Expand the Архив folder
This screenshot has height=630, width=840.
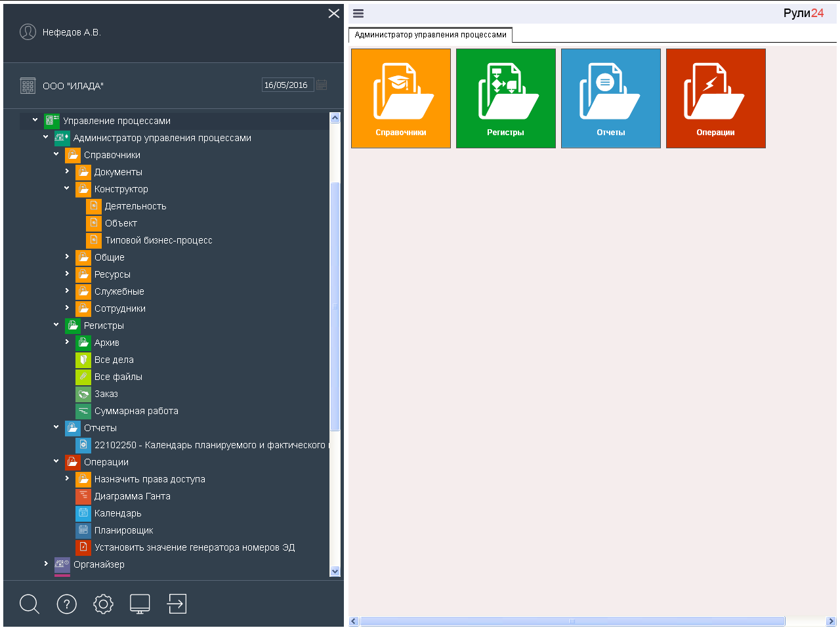(67, 342)
